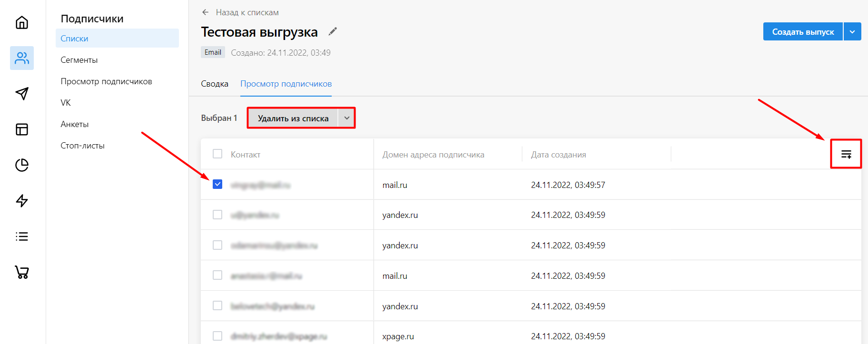Open the home icon in sidebar

[22, 22]
